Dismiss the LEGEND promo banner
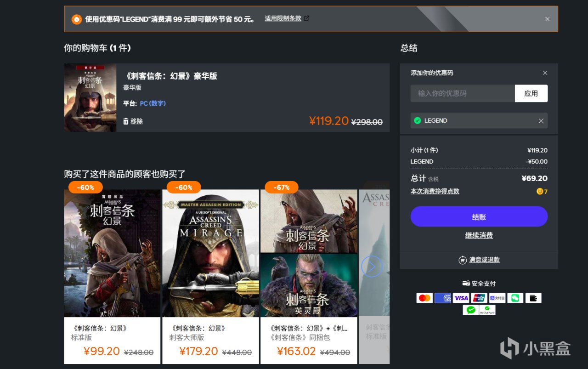Viewport: 588px width, 369px height. [547, 19]
